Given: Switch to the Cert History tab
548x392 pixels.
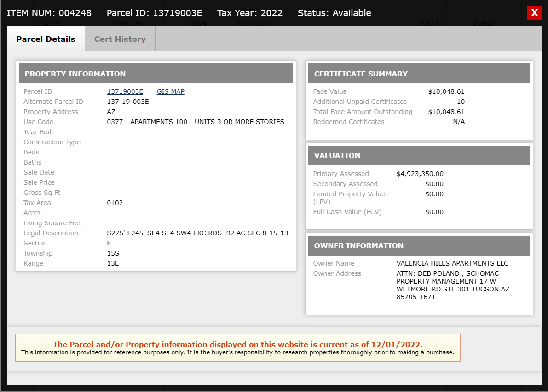Looking at the screenshot, I should pos(120,39).
